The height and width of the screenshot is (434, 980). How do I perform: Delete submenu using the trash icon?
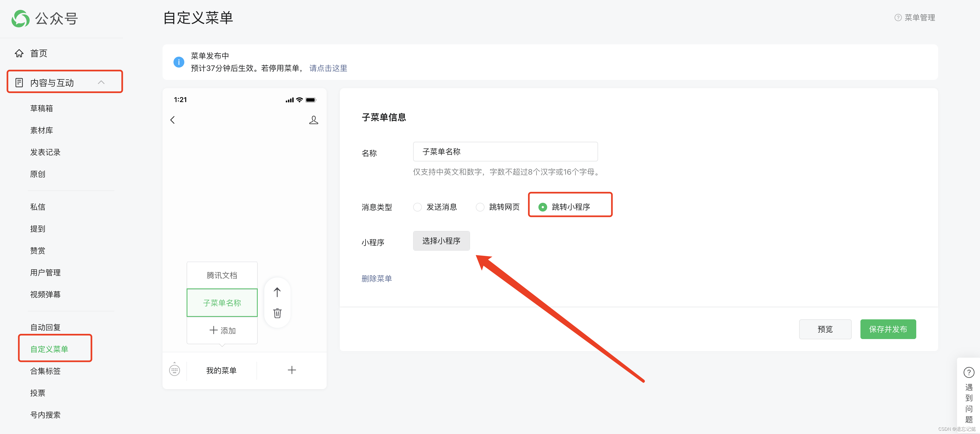(x=277, y=313)
